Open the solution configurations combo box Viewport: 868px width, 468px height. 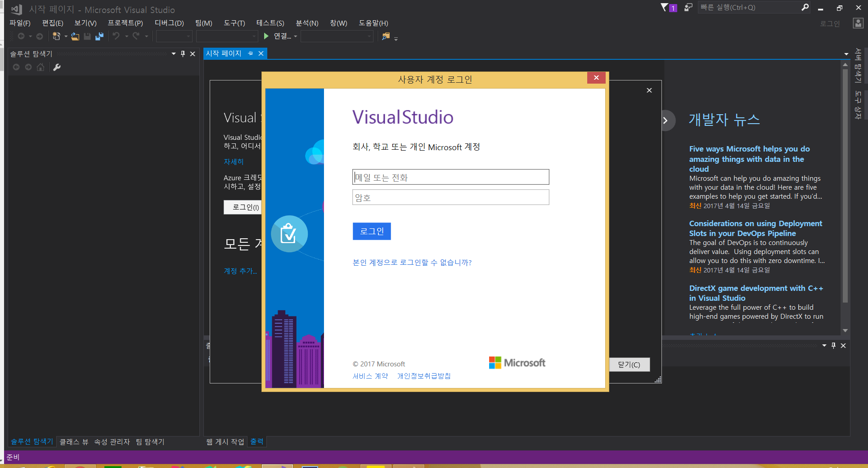(x=174, y=36)
